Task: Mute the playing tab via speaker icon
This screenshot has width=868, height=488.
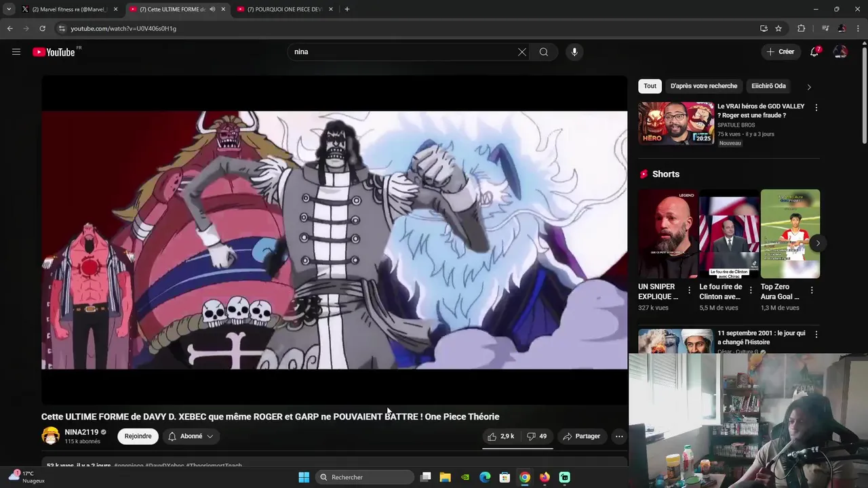Action: pyautogui.click(x=212, y=9)
